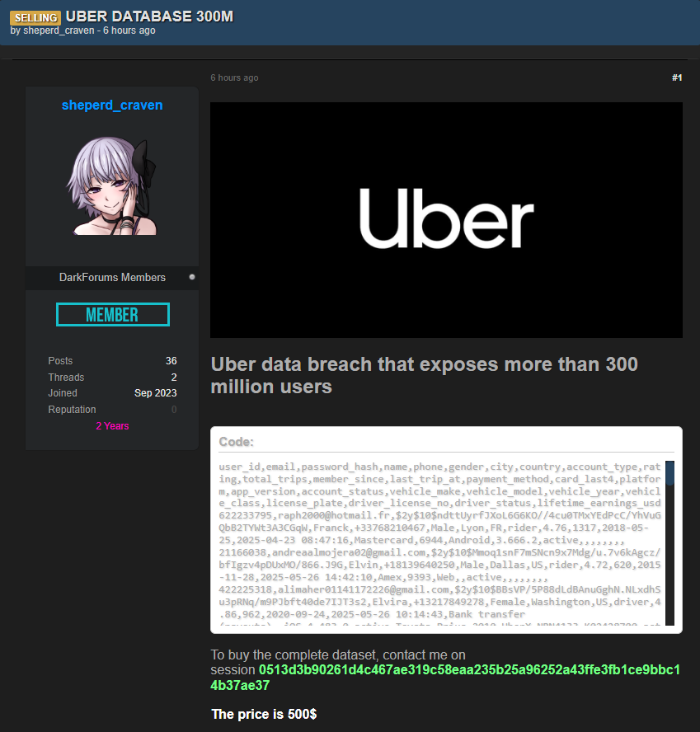Click the MEMBER rank badge
Image resolution: width=700 pixels, height=732 pixels.
(112, 315)
